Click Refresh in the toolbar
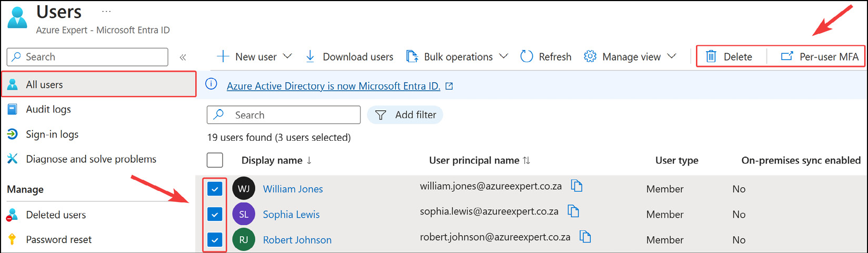The image size is (868, 253). tap(546, 57)
